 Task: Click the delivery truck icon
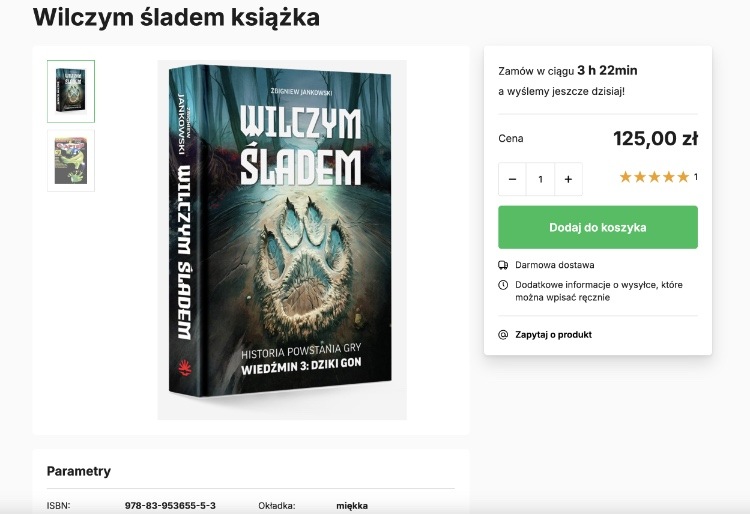tap(503, 265)
